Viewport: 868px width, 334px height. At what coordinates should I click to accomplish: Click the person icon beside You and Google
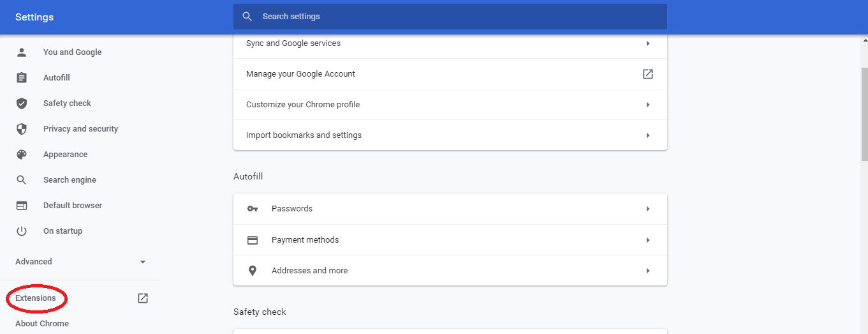(x=22, y=52)
